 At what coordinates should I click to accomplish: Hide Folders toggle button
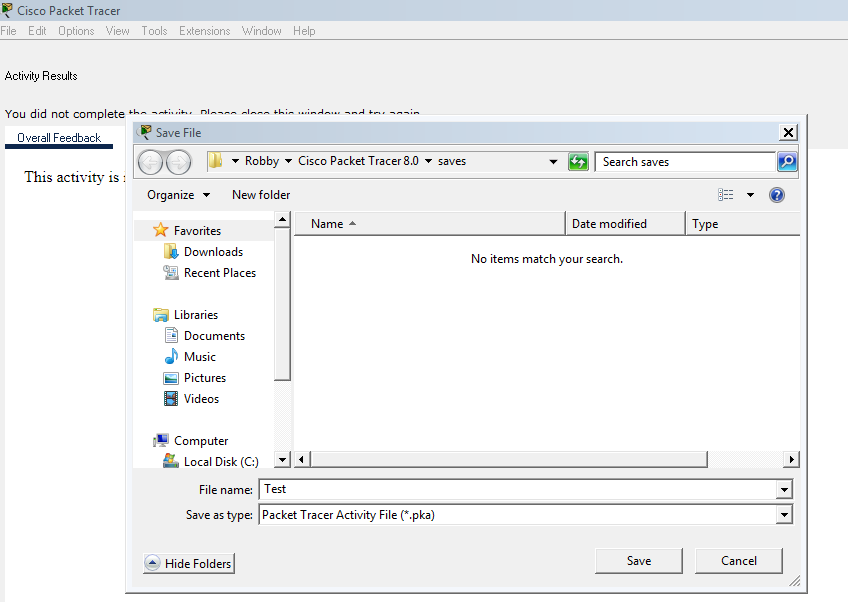pyautogui.click(x=189, y=564)
